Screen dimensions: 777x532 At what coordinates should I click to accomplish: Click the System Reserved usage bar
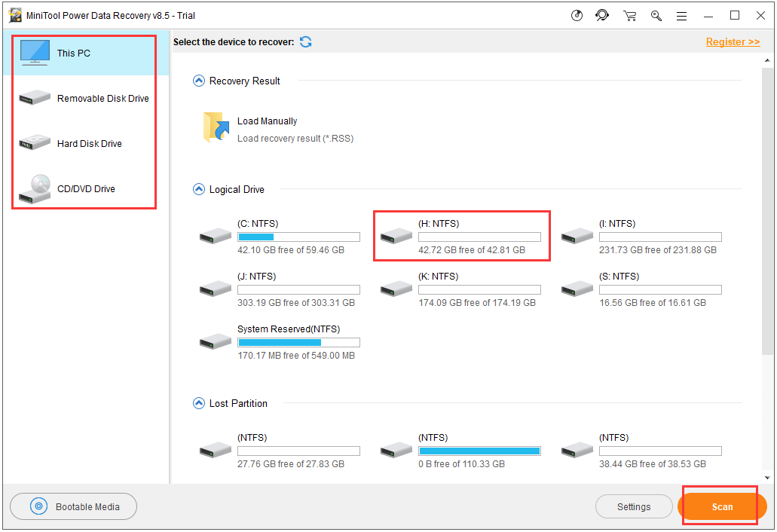tap(298, 341)
